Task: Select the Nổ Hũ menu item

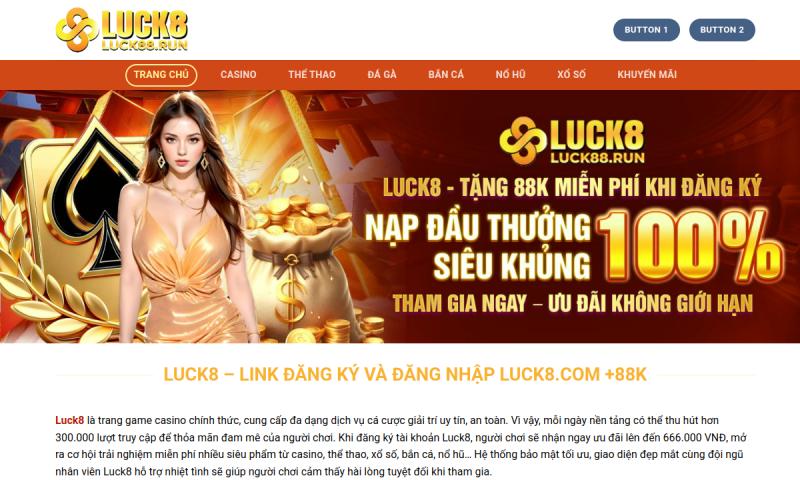Action: coord(510,74)
